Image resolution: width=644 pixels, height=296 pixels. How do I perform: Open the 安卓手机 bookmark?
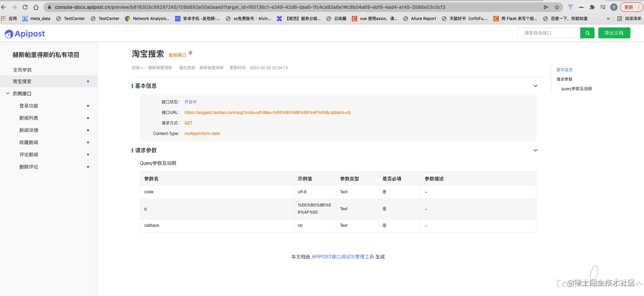coord(198,18)
